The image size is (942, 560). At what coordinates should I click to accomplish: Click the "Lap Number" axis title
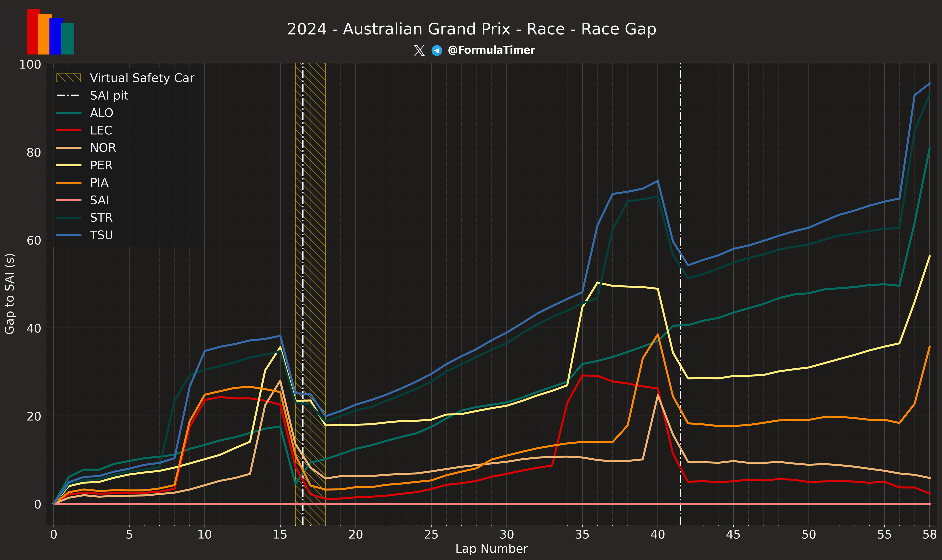click(491, 549)
